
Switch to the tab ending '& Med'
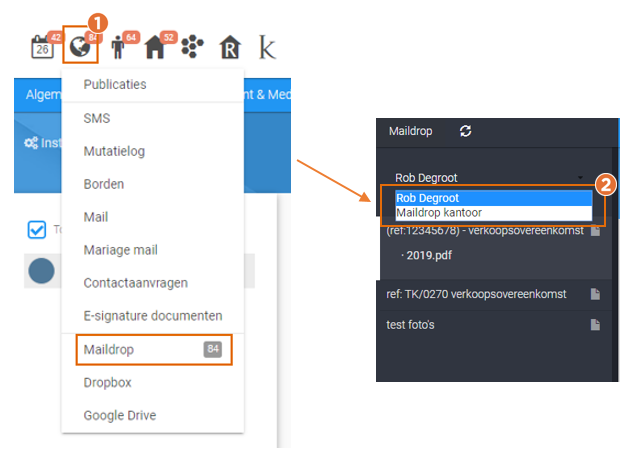tap(267, 95)
